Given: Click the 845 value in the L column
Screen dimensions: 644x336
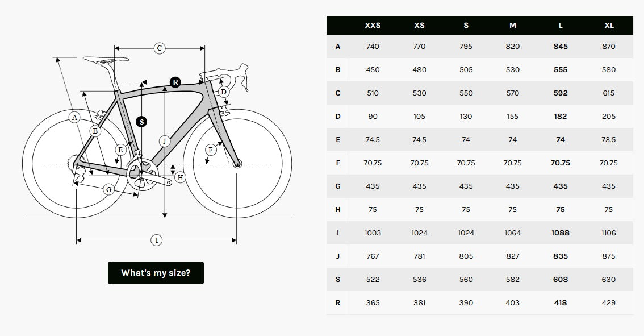Looking at the screenshot, I should click(x=561, y=47).
